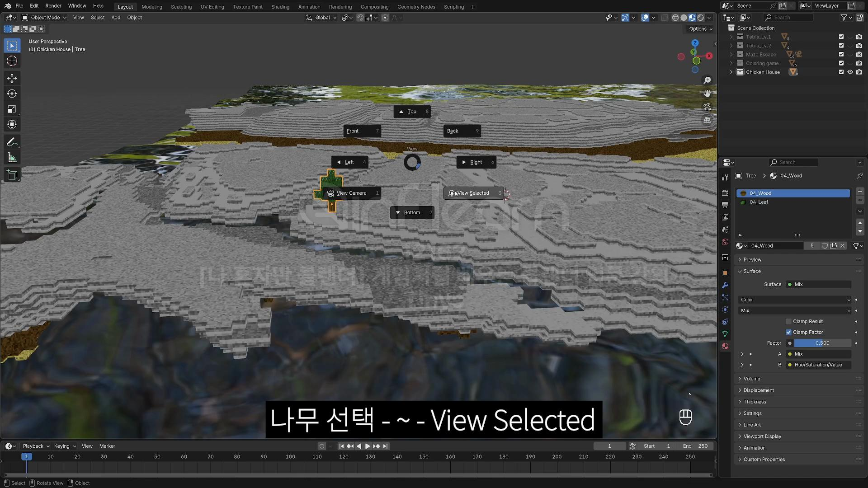Click the new material duplicate icon
Viewport: 868px width, 488px height.
click(x=834, y=246)
